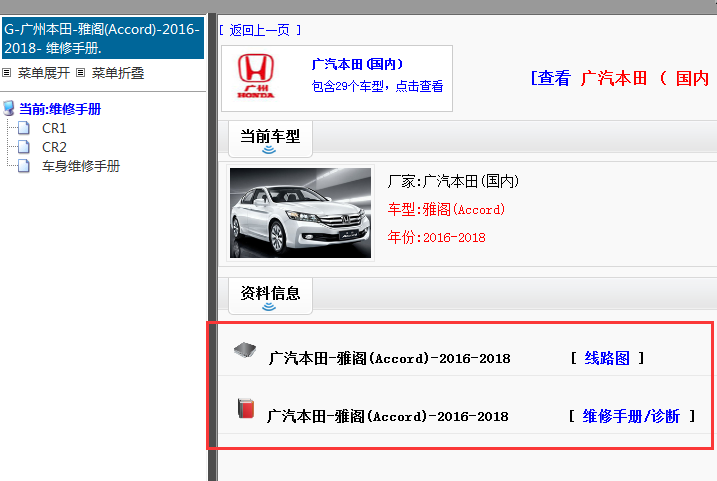The width and height of the screenshot is (717, 481).
Task: Click the G-广州本田-雅阁(Accord)-2016-2018- 维修手册 header
Action: pyautogui.click(x=103, y=38)
